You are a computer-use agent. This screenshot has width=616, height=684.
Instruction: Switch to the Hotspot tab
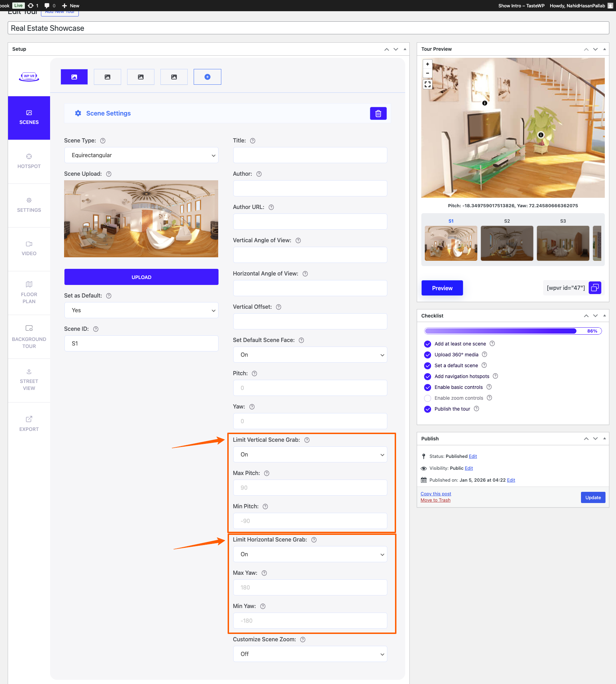pyautogui.click(x=29, y=161)
